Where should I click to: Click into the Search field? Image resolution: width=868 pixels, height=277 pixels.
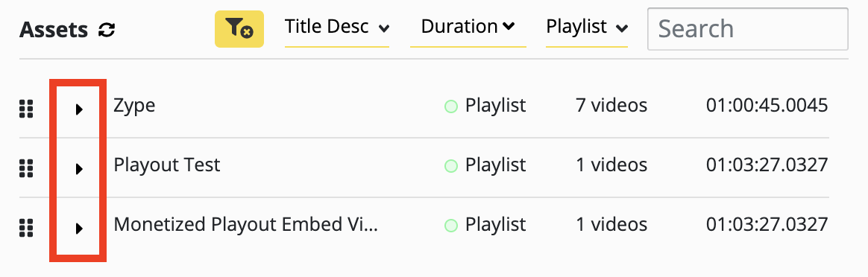748,29
